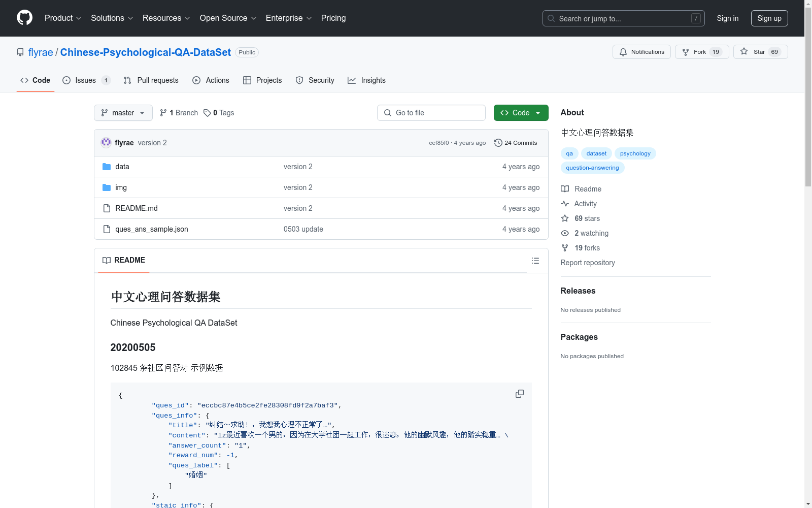812x508 pixels.
Task: Open the Solutions navigation menu
Action: (x=112, y=18)
